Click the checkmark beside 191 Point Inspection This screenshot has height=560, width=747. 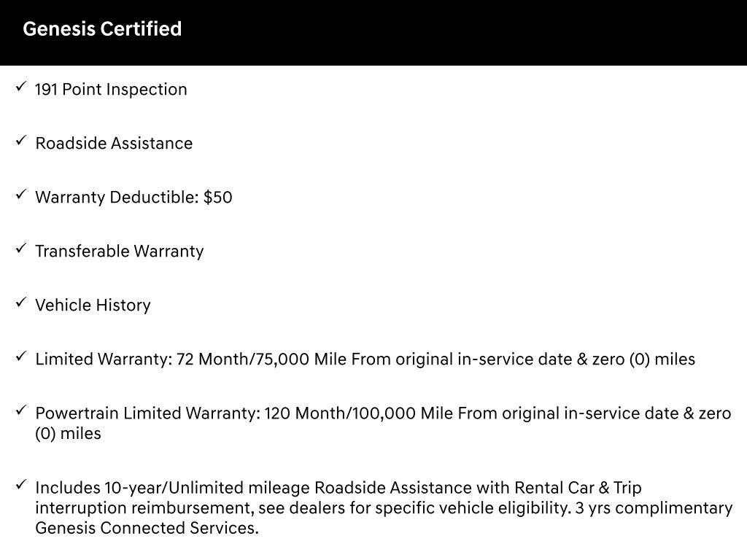click(x=20, y=87)
